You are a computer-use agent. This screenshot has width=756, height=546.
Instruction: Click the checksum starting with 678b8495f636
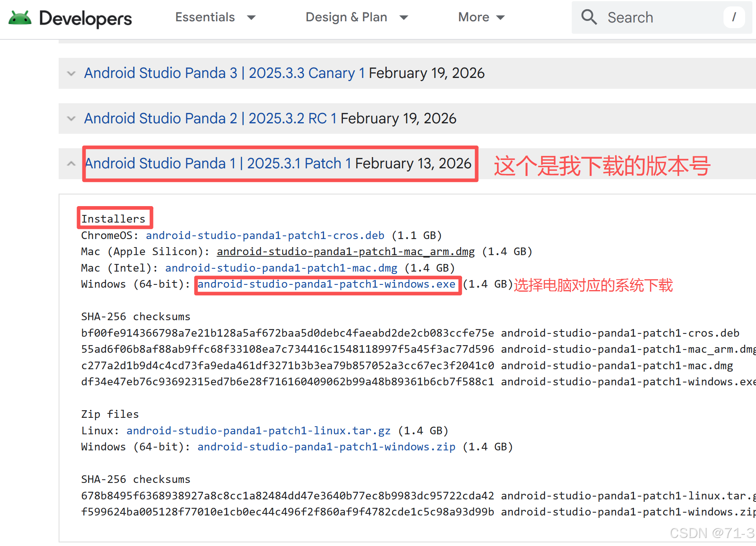(x=287, y=496)
